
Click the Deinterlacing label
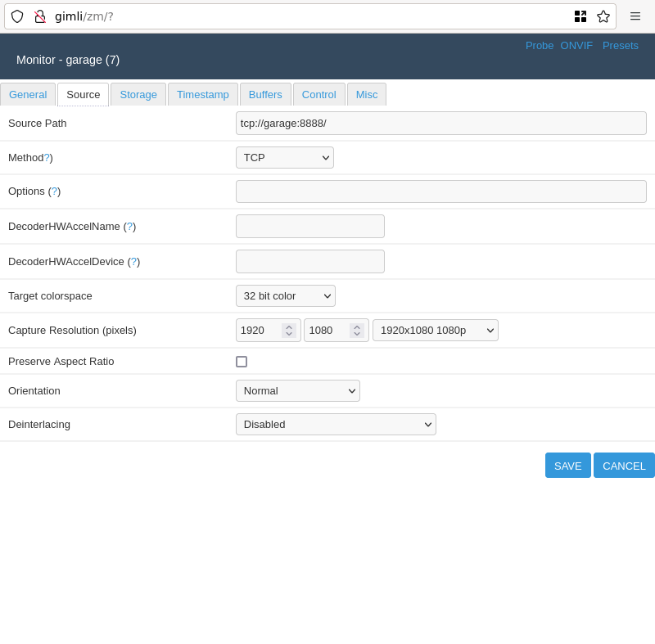39,425
